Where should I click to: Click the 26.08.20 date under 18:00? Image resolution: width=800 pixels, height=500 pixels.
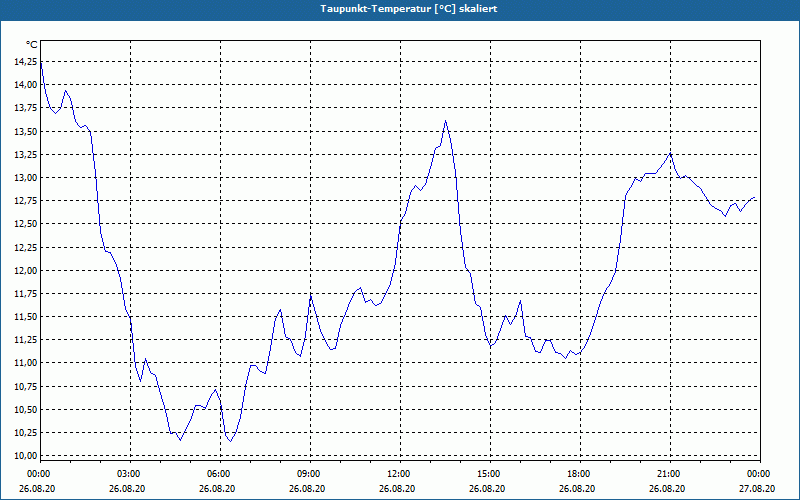pyautogui.click(x=577, y=488)
